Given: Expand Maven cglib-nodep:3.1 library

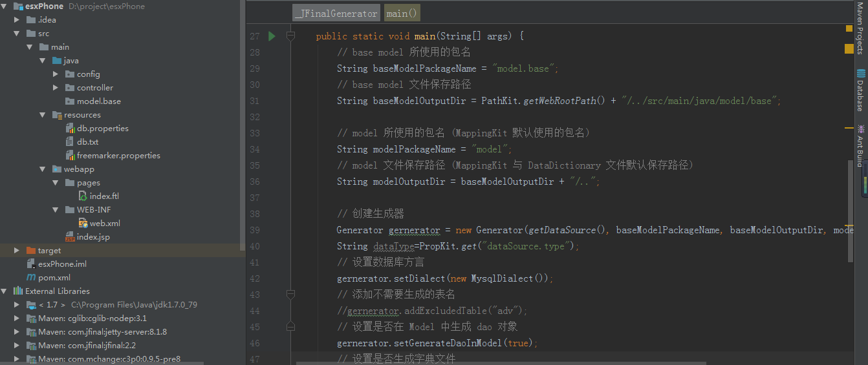Looking at the screenshot, I should 16,318.
